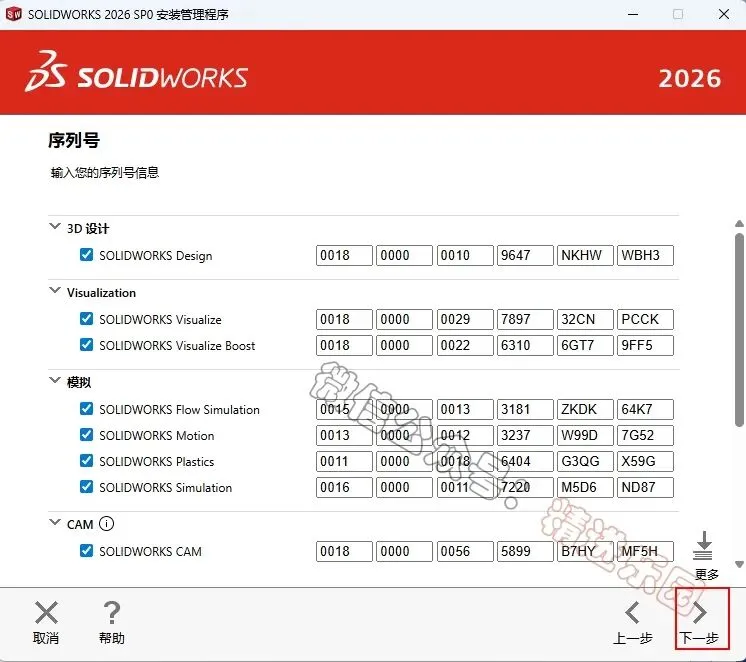The height and width of the screenshot is (662, 746).
Task: Click Flow Simulation field containing 64K7
Action: point(645,409)
